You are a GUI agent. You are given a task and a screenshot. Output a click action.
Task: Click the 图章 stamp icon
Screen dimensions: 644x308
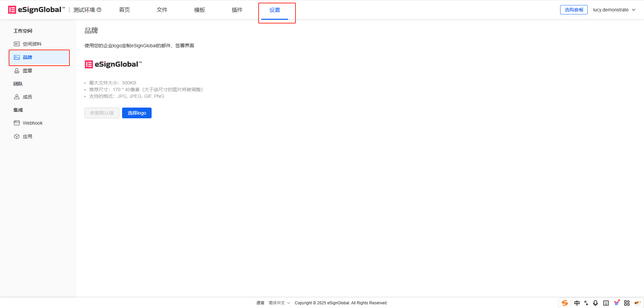tap(17, 71)
